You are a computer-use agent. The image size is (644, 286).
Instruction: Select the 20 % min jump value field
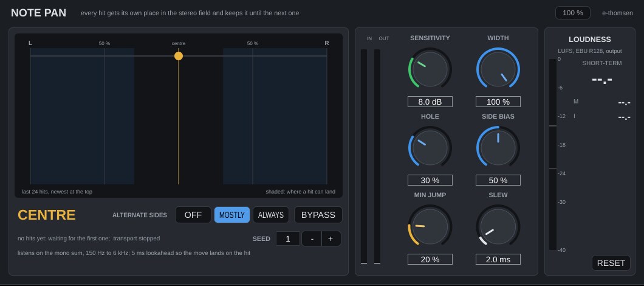coord(430,259)
